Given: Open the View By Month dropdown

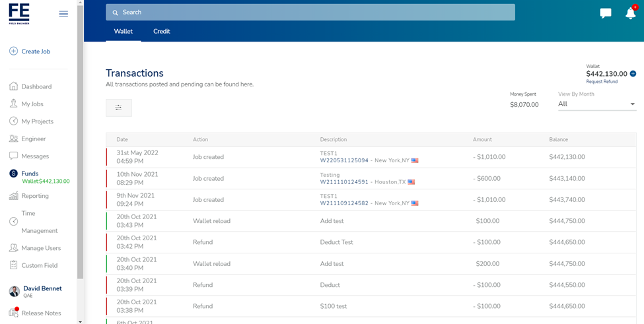Looking at the screenshot, I should (x=596, y=104).
